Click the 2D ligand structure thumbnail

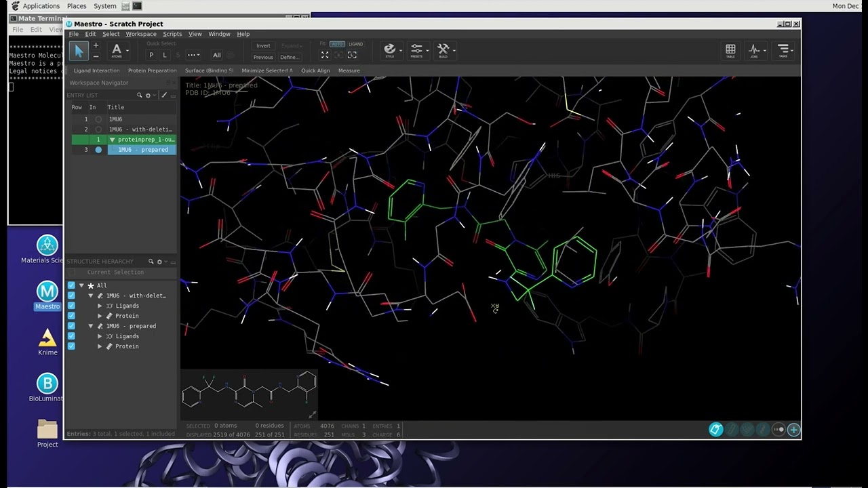(249, 394)
